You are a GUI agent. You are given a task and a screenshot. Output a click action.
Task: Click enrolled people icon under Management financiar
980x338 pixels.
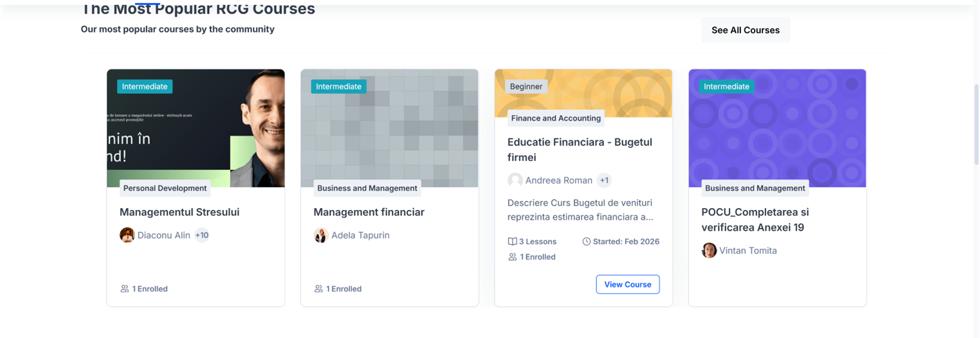[x=318, y=289]
